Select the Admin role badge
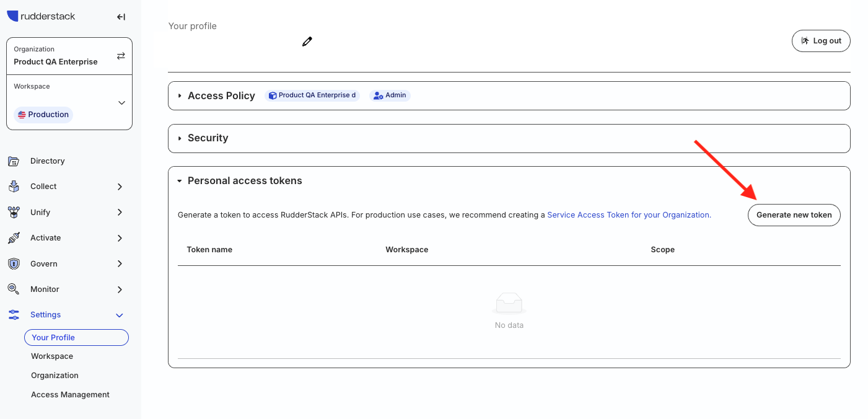868x419 pixels. click(390, 95)
